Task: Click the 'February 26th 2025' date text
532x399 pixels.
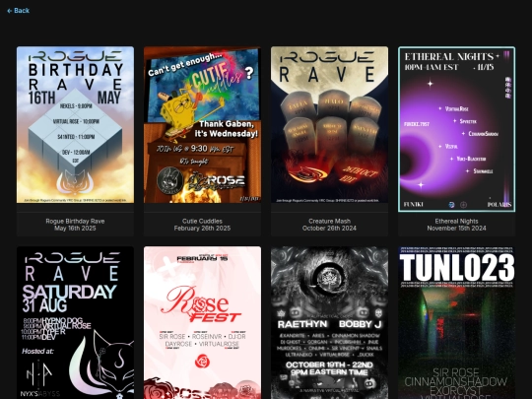Action: tap(202, 229)
